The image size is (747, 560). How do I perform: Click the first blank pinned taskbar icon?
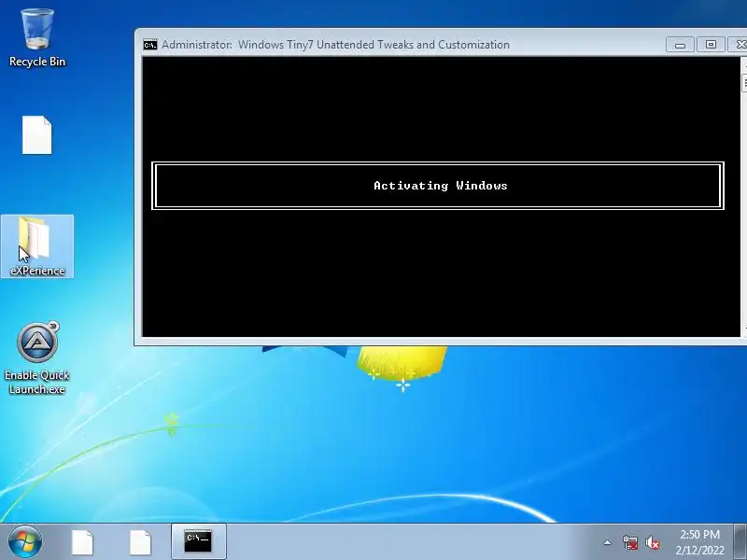click(x=82, y=542)
